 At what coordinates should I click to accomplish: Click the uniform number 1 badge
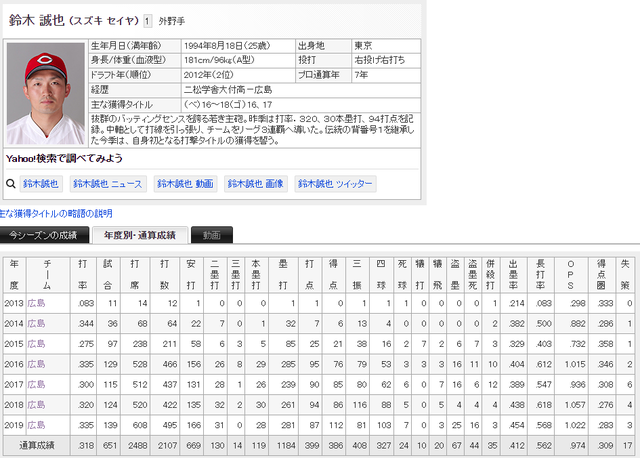[147, 21]
